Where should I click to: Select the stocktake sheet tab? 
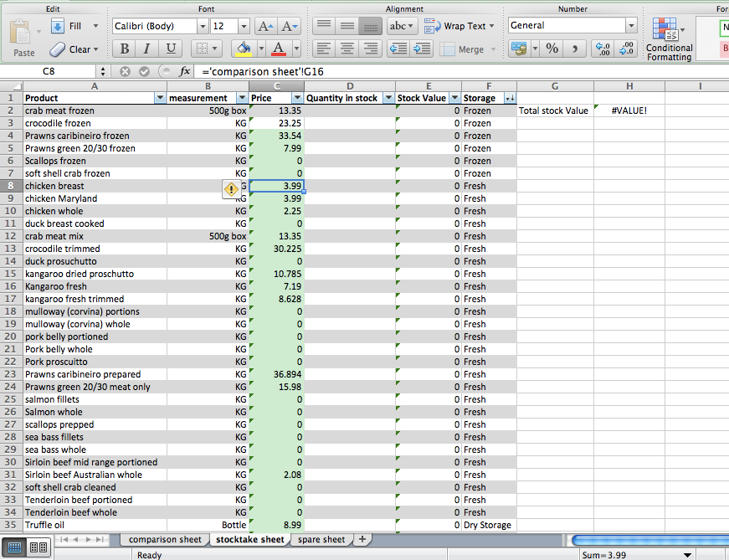pyautogui.click(x=250, y=540)
